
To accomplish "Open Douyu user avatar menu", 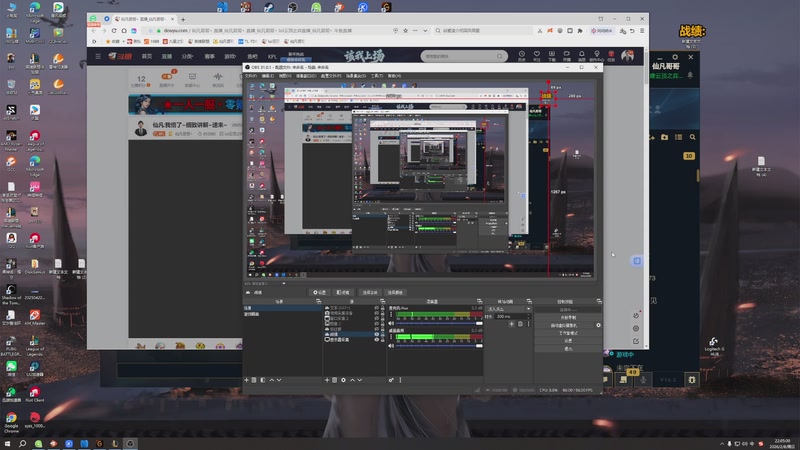I will (628, 55).
